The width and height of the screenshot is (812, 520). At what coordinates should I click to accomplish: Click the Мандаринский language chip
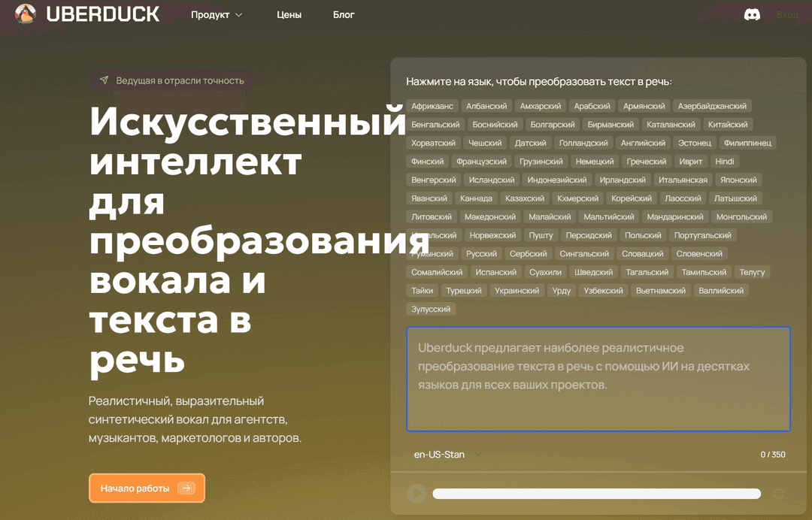[674, 217]
